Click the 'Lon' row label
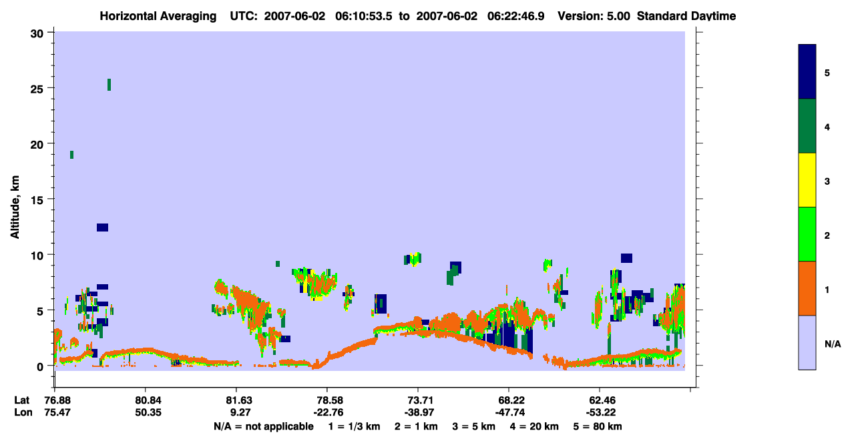Viewport: 868px width, 445px height. click(22, 413)
